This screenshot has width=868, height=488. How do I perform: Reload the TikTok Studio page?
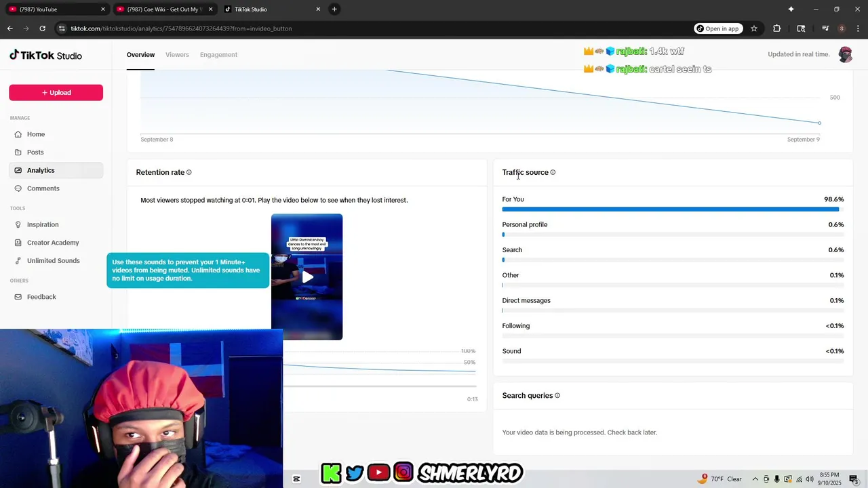[42, 28]
